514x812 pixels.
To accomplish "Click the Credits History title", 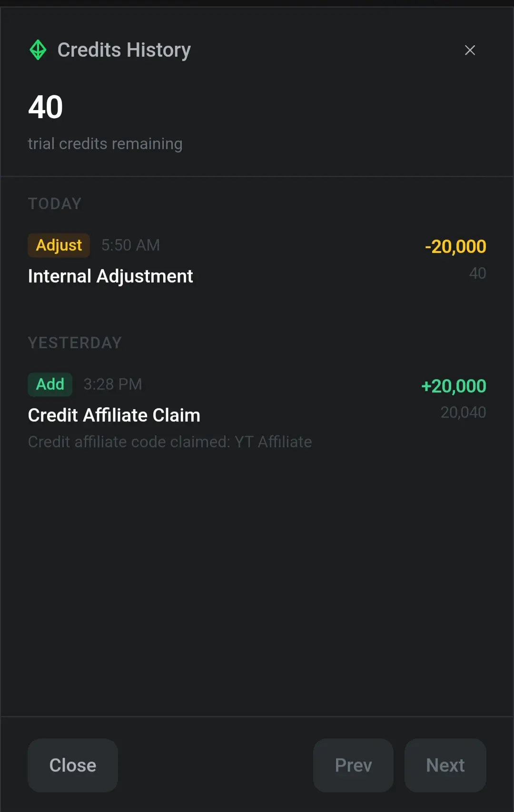I will coord(124,50).
